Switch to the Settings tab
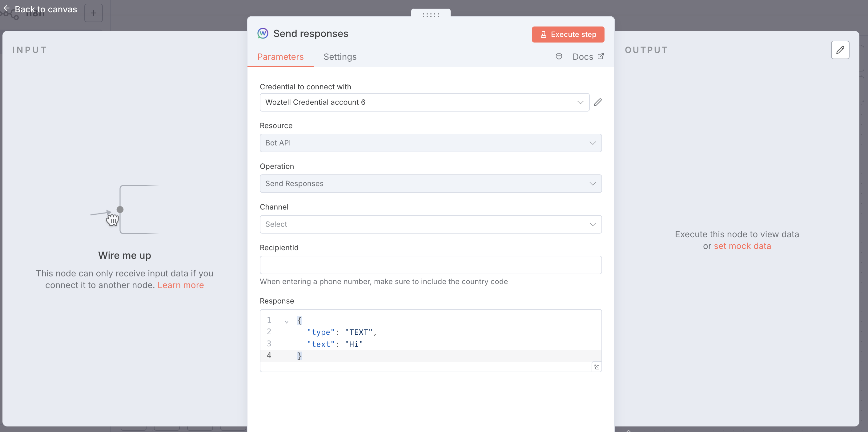This screenshot has width=868, height=432. pyautogui.click(x=340, y=57)
